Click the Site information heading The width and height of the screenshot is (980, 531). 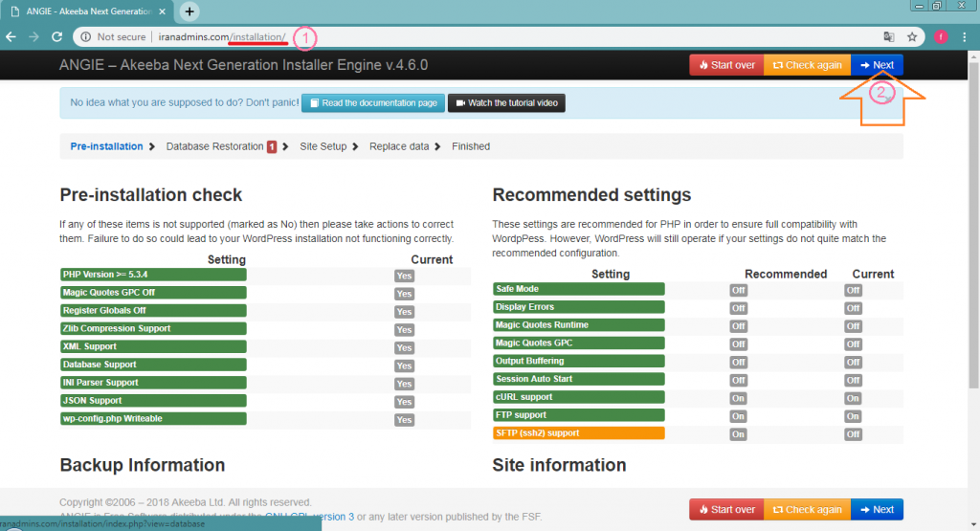pos(559,465)
